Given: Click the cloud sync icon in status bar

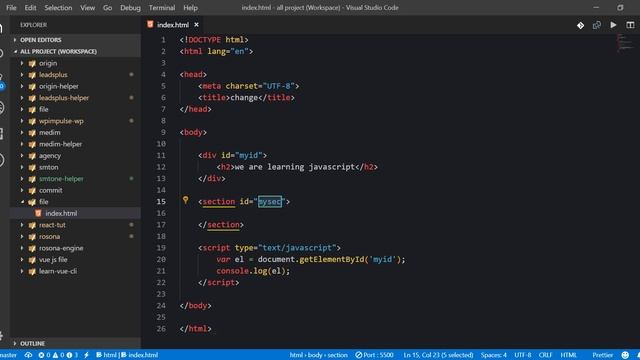Looking at the screenshot, I should pyautogui.click(x=28, y=355).
